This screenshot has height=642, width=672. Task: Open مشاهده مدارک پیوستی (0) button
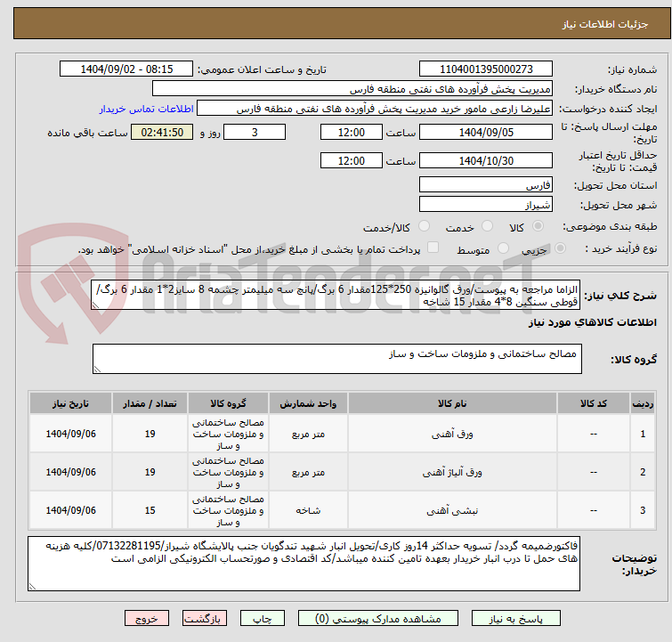click(378, 619)
